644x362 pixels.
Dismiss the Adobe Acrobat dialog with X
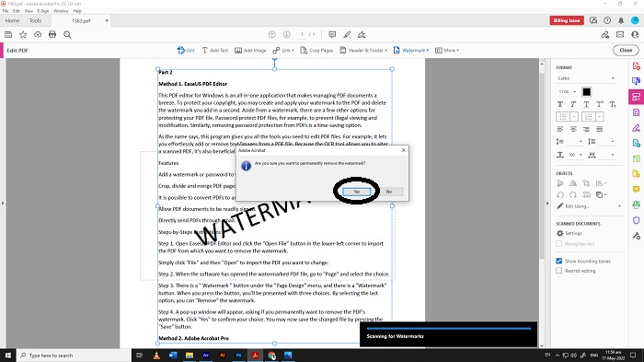tap(403, 150)
